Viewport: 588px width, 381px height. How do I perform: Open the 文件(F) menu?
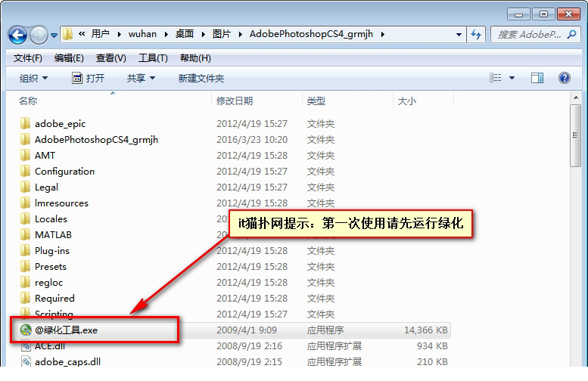[x=28, y=58]
